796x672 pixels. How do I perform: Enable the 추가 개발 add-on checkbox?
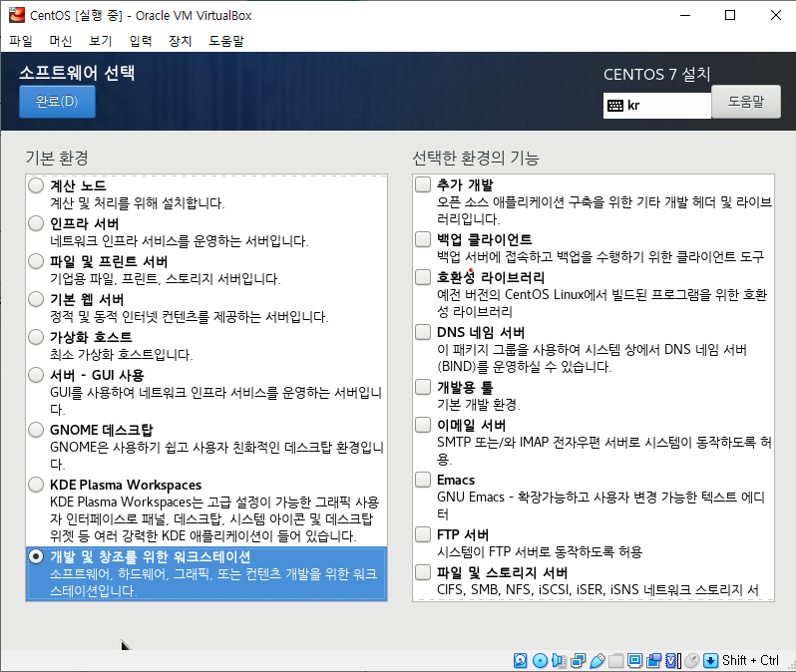pyautogui.click(x=423, y=184)
